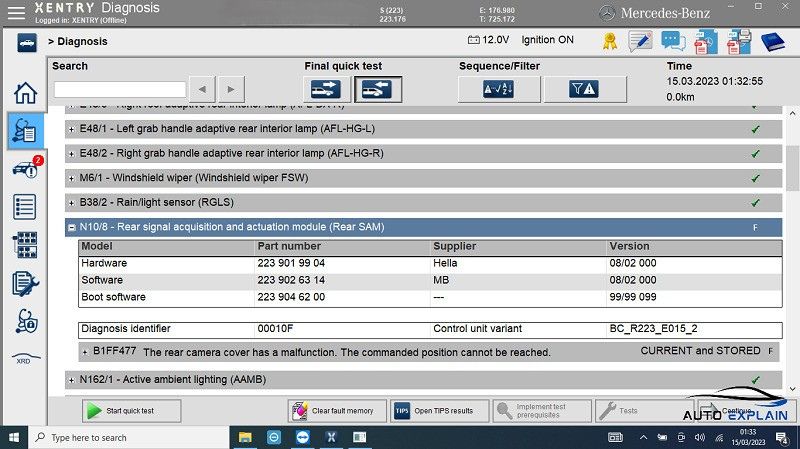
Task: Click the CURRENT and STORED status text
Action: click(700, 351)
